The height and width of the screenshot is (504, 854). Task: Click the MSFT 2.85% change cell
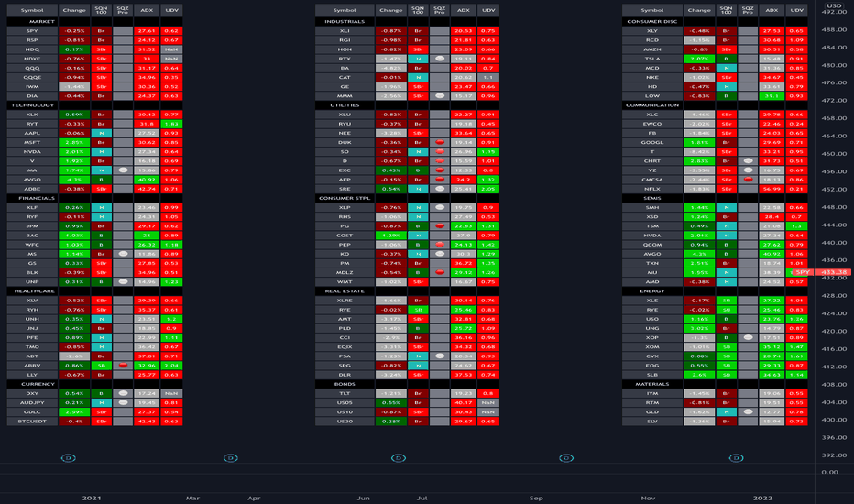tap(74, 142)
